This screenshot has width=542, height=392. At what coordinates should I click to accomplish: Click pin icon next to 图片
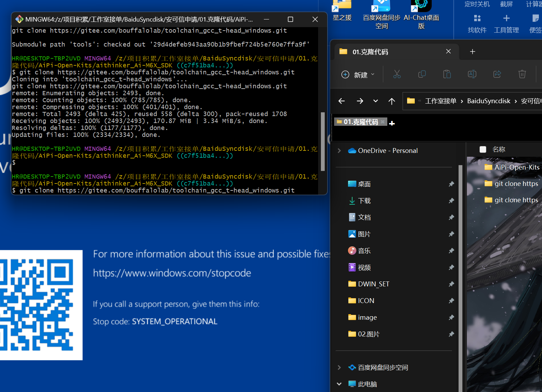pyautogui.click(x=451, y=234)
